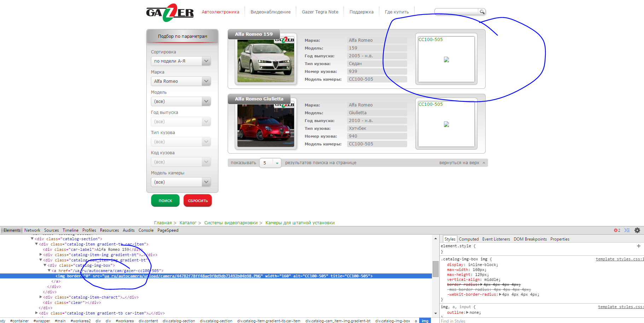Click Камеры для штатной установки link
This screenshot has width=644, height=323.
[x=300, y=223]
